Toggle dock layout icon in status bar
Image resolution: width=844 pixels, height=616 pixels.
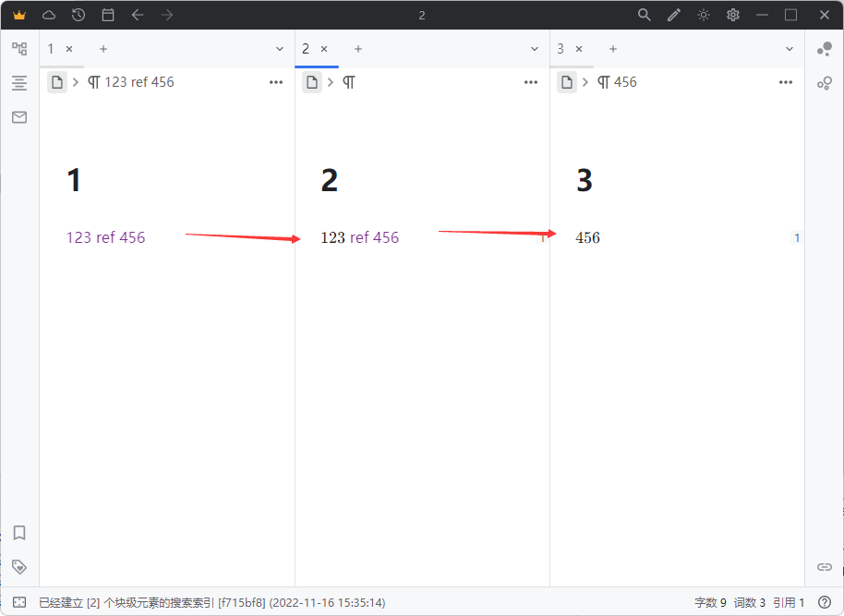tap(19, 602)
